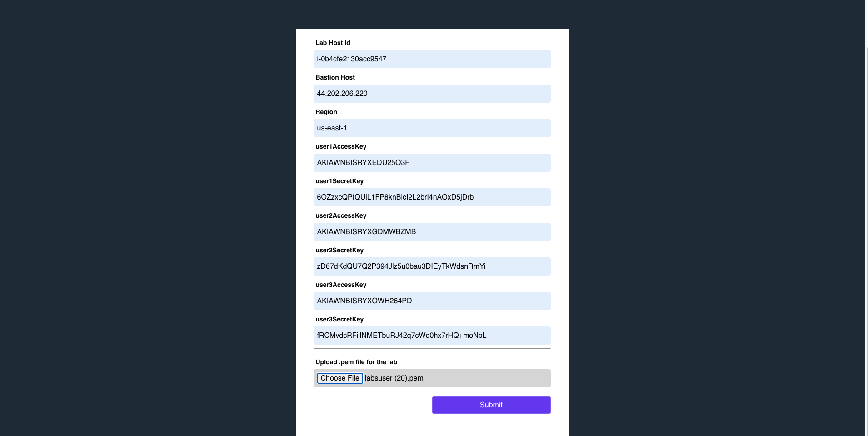Image resolution: width=868 pixels, height=436 pixels.
Task: Click the Lab Host Id input field
Action: click(432, 59)
